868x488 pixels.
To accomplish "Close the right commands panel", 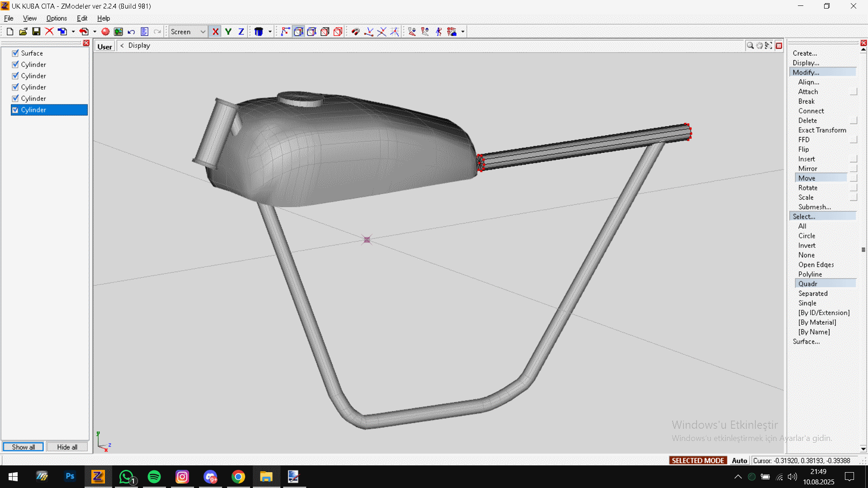I will [x=863, y=43].
